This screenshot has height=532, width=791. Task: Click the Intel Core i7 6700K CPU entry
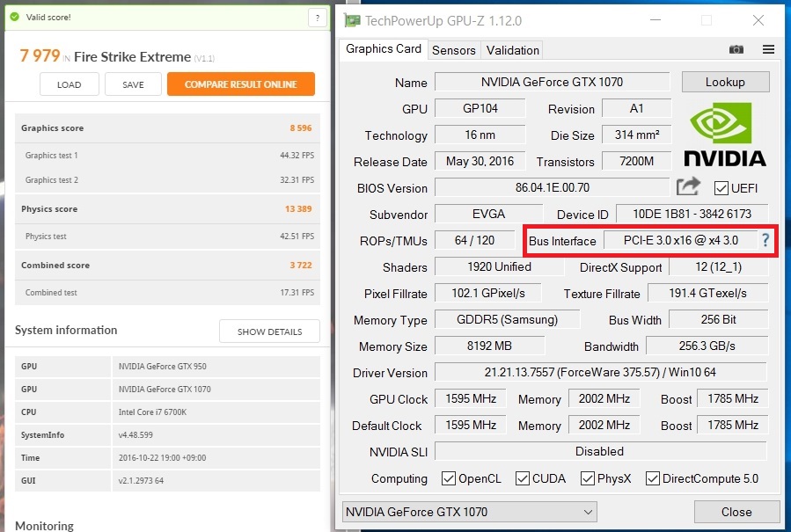coord(152,412)
